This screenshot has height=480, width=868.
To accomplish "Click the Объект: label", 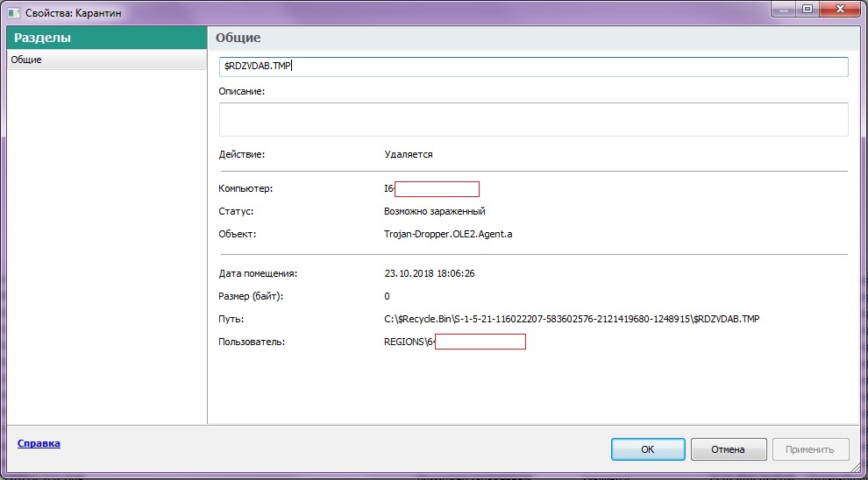I will 238,235.
